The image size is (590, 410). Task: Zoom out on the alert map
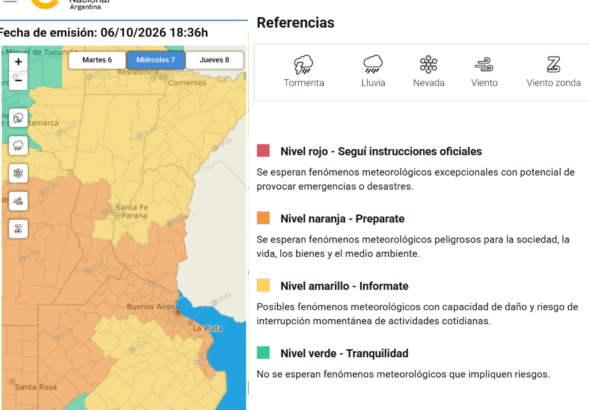[x=18, y=80]
